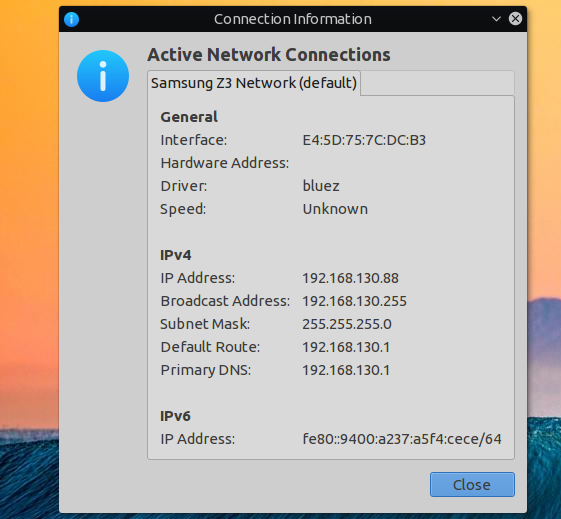
Task: Click the info icon in the title bar
Action: tap(72, 19)
